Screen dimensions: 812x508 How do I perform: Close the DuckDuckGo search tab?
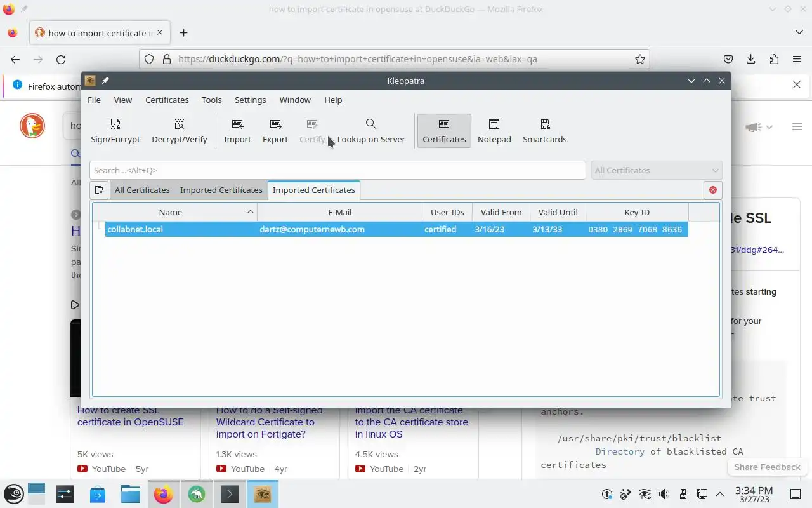point(160,32)
